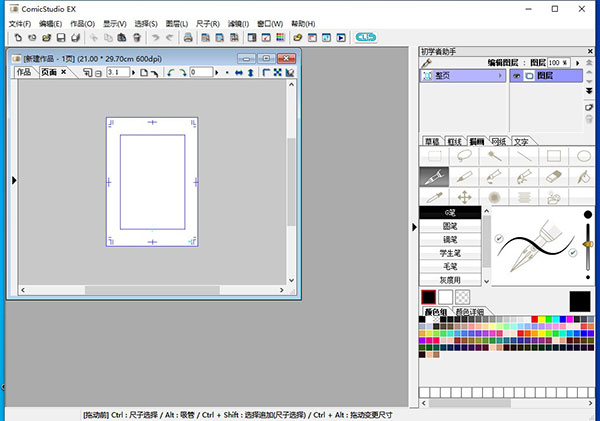Viewport: 600px width, 421px height.
Task: Toggle visibility eye of the 图层 layer
Action: (x=517, y=75)
